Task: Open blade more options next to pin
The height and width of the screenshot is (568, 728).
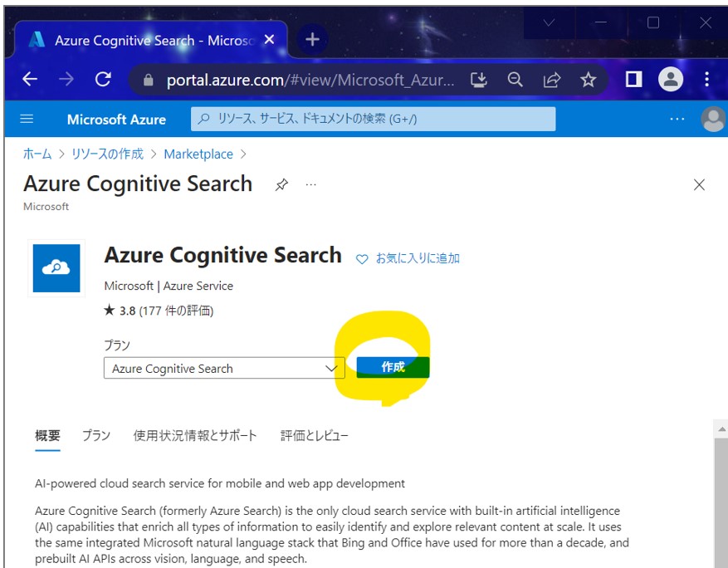Action: (x=310, y=185)
